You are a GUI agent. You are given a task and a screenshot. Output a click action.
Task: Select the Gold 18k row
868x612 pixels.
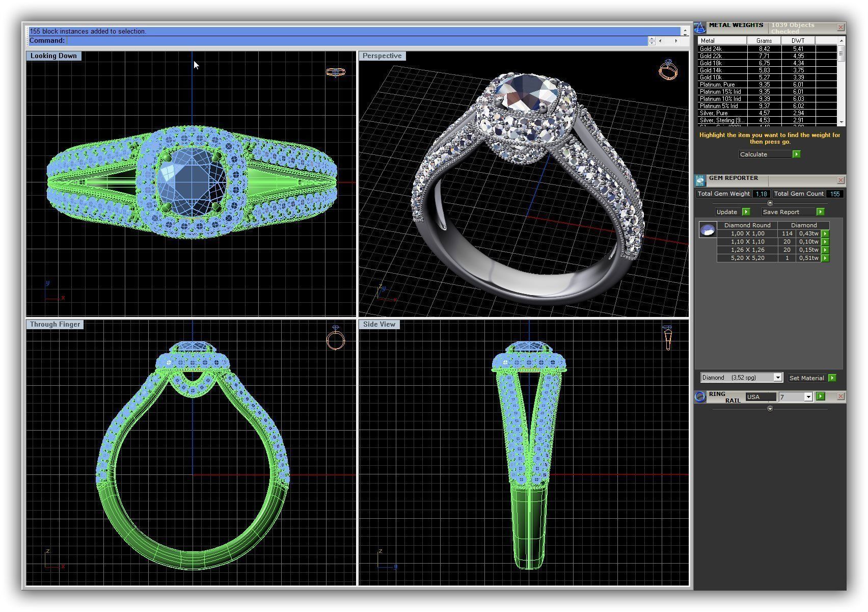pyautogui.click(x=767, y=63)
